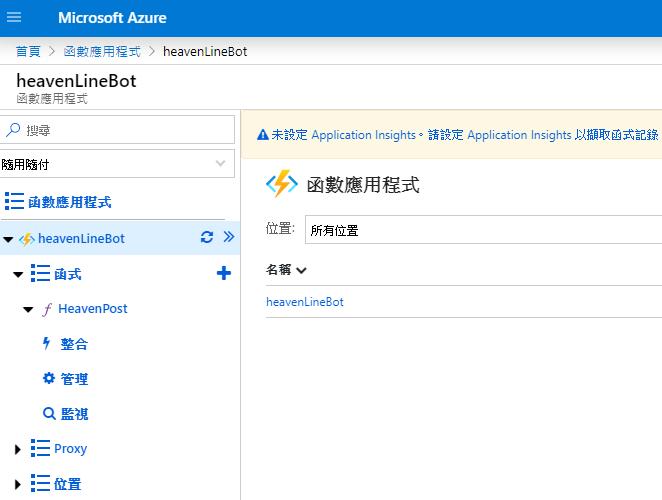
Task: Collapse the HeavenPost node arrow
Action: [28, 309]
